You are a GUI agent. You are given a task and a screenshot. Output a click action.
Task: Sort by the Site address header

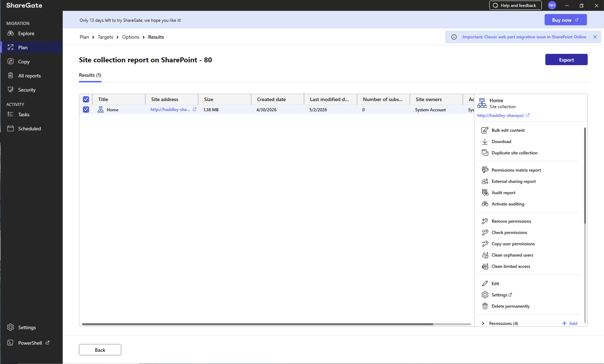pos(172,99)
